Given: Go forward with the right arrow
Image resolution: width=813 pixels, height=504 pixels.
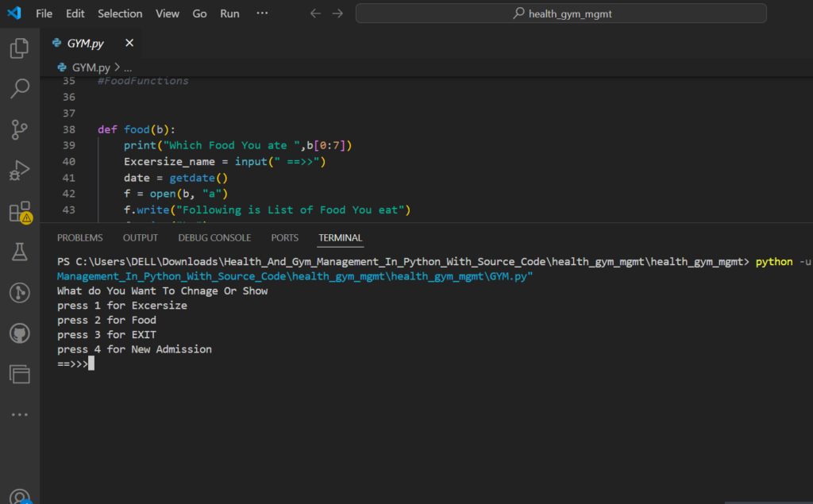Looking at the screenshot, I should [337, 13].
